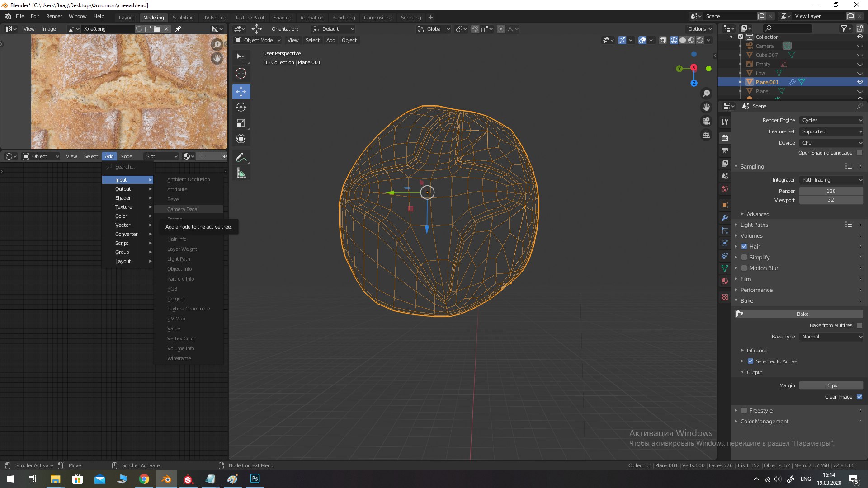The height and width of the screenshot is (488, 868).
Task: Open the Device CPU dropdown
Action: click(x=831, y=143)
